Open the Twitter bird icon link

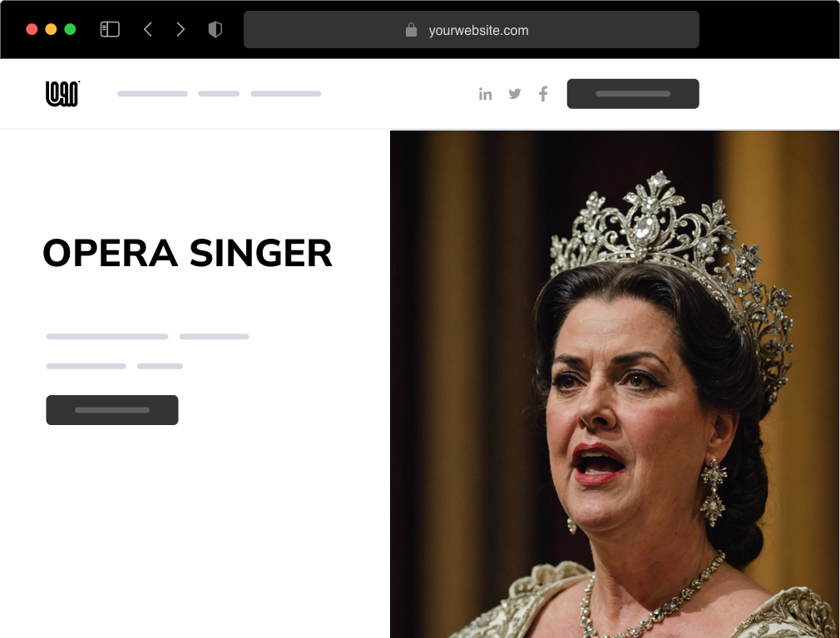pos(515,94)
